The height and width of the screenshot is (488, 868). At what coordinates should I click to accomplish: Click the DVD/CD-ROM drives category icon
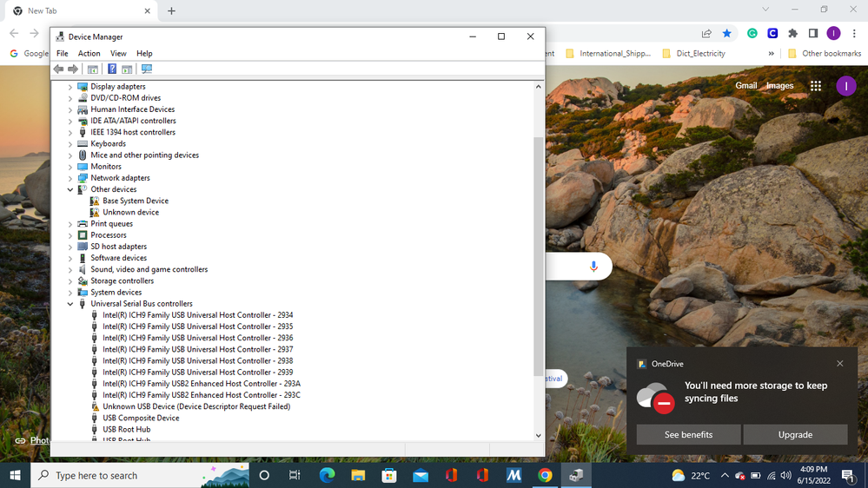83,98
